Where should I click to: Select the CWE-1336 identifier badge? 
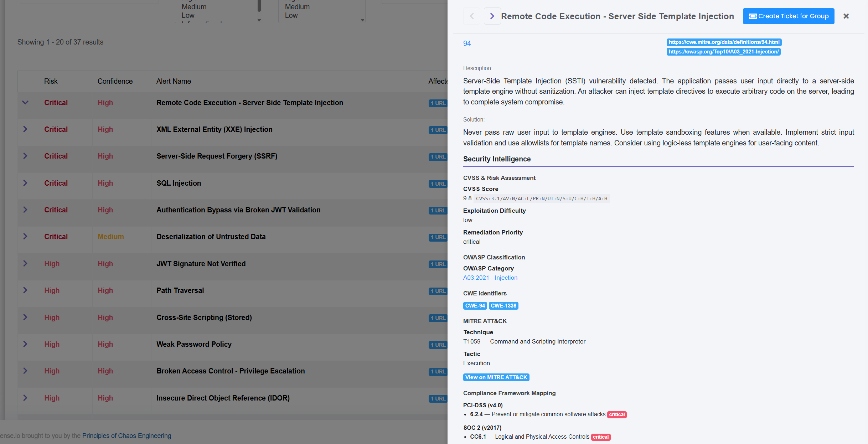click(503, 305)
